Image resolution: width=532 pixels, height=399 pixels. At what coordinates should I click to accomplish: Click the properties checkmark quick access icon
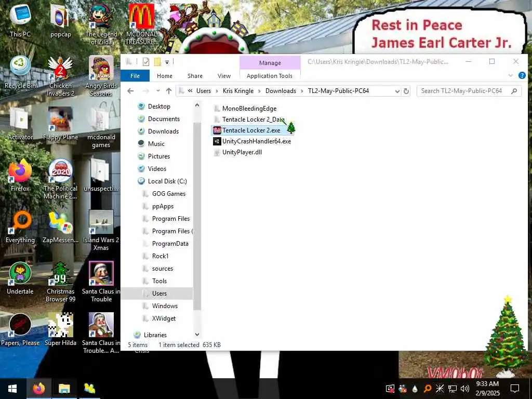pos(146,62)
